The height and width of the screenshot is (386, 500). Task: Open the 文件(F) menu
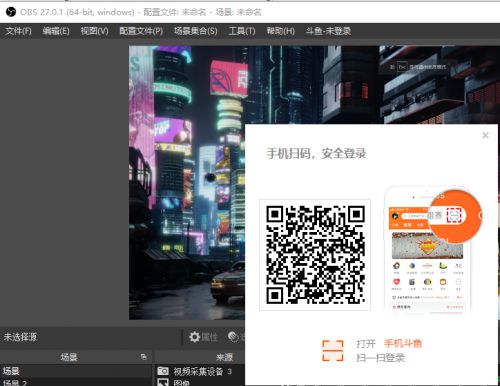click(x=18, y=31)
